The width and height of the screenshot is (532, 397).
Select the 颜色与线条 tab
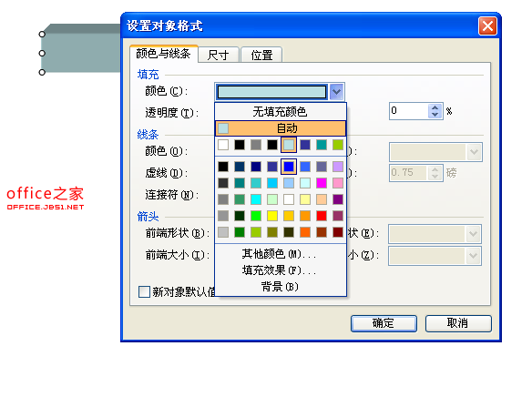164,54
